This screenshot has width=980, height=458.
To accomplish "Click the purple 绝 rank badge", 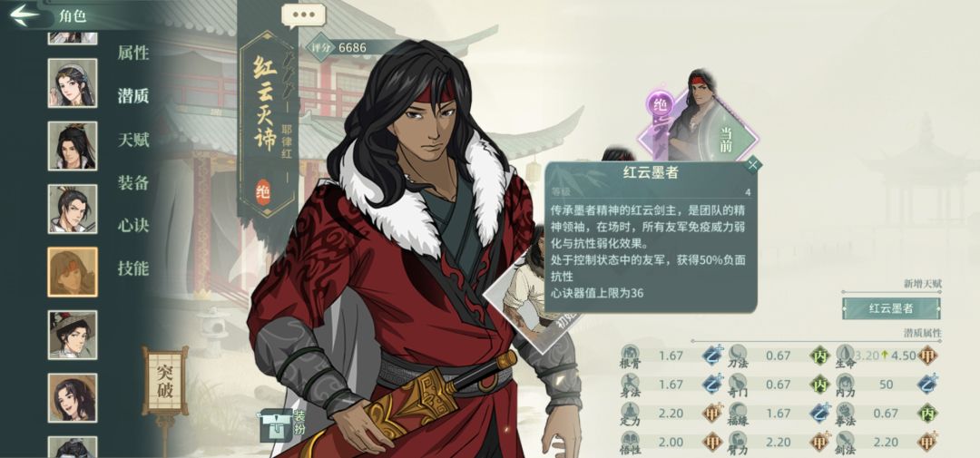I will click(660, 105).
